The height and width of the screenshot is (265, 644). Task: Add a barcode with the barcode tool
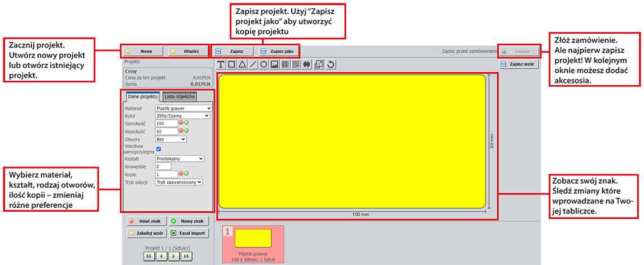(x=285, y=64)
